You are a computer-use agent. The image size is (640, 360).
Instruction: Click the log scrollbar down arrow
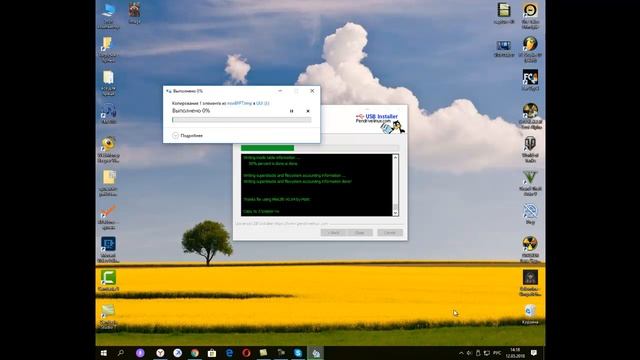point(395,213)
